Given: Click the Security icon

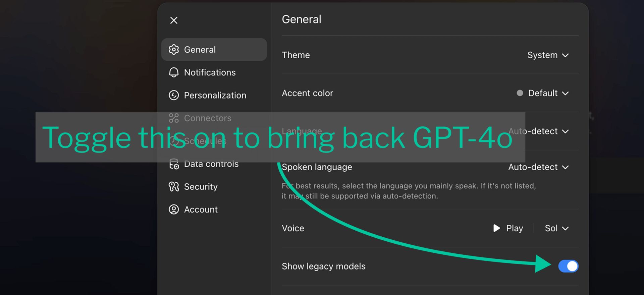Looking at the screenshot, I should pos(174,187).
